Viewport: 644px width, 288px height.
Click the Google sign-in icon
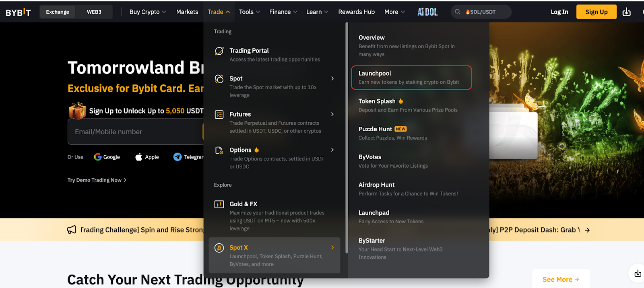98,157
